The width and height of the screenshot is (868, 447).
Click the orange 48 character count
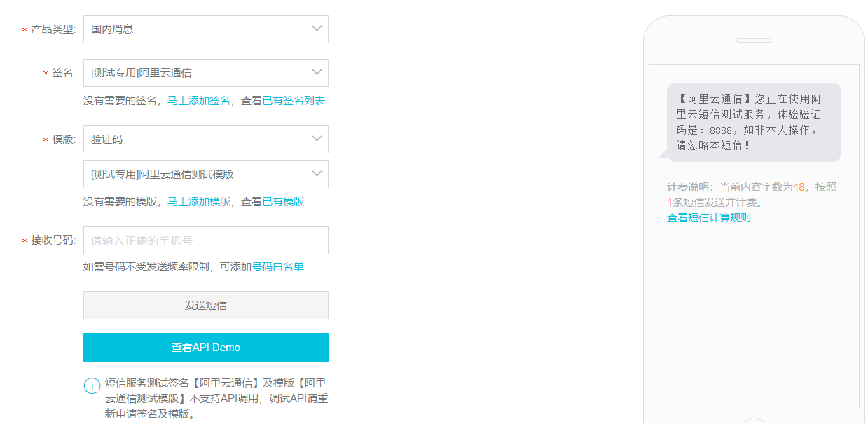799,187
